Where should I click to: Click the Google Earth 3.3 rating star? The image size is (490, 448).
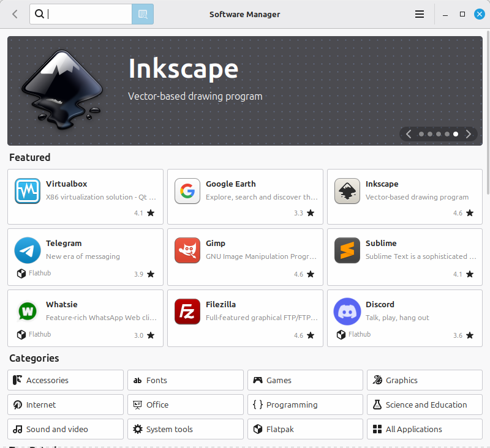(311, 213)
